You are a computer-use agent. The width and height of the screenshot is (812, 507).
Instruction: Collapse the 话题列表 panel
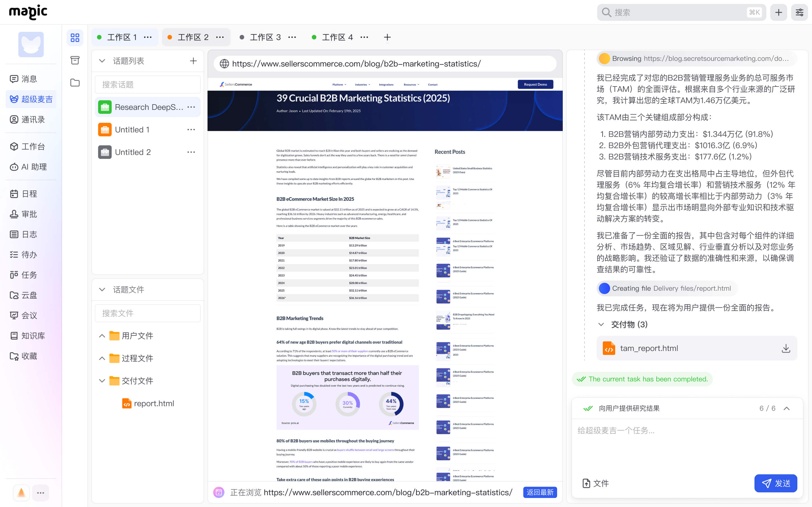pos(102,61)
